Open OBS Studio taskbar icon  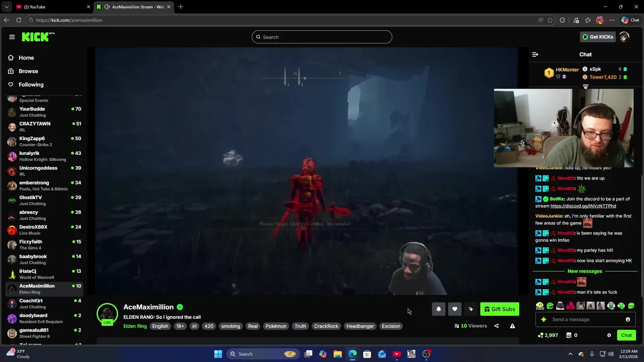pos(426,354)
